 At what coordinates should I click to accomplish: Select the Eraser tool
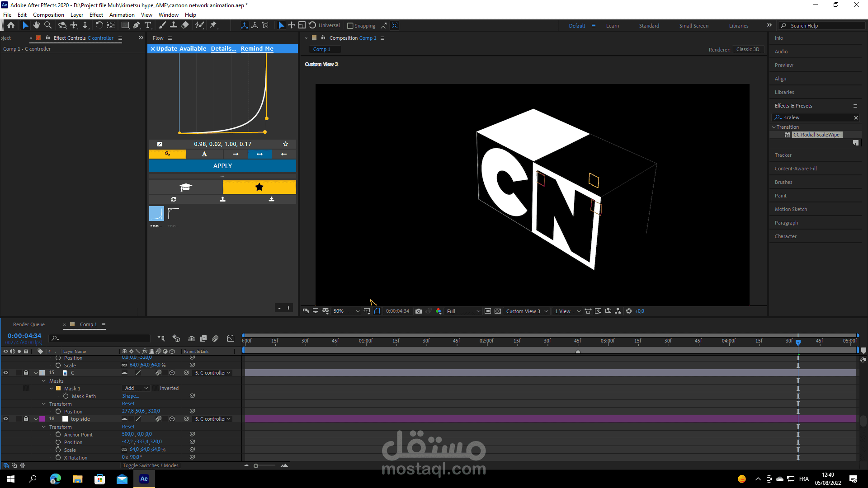[x=185, y=25]
